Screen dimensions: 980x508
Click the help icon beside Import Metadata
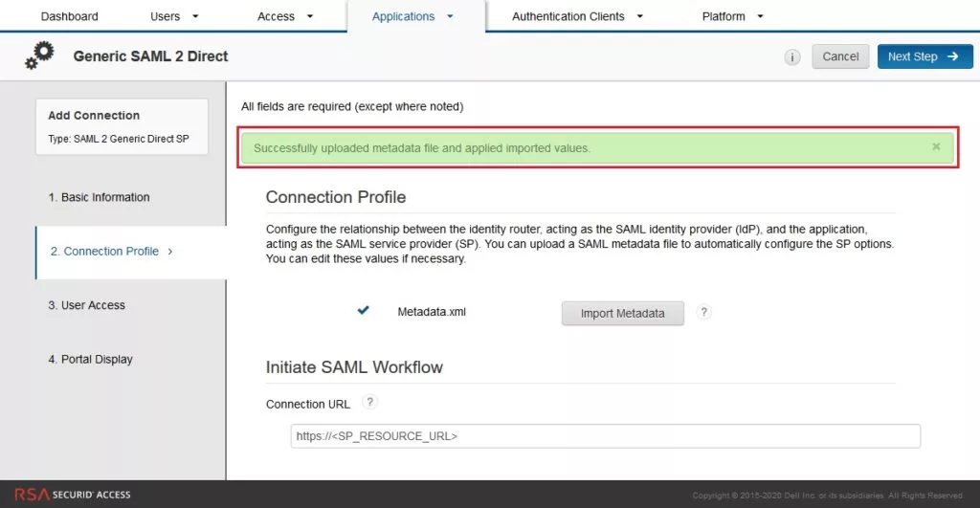(703, 312)
